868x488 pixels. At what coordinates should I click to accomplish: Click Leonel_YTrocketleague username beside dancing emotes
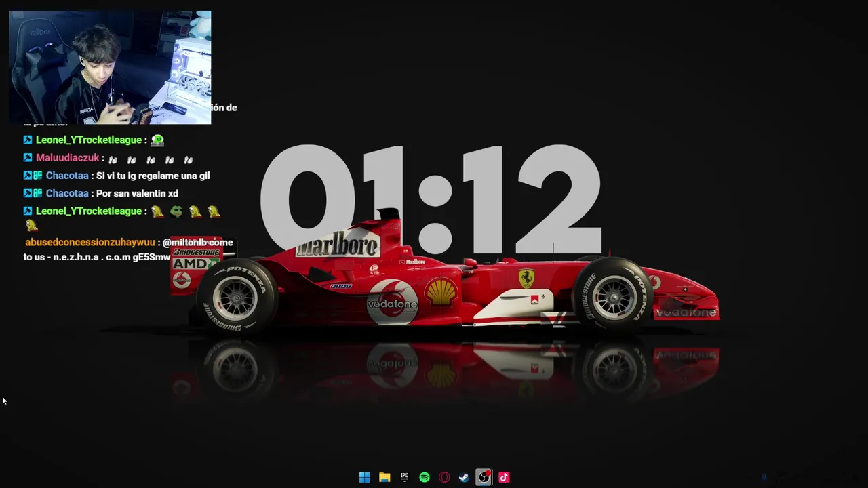[x=89, y=211]
